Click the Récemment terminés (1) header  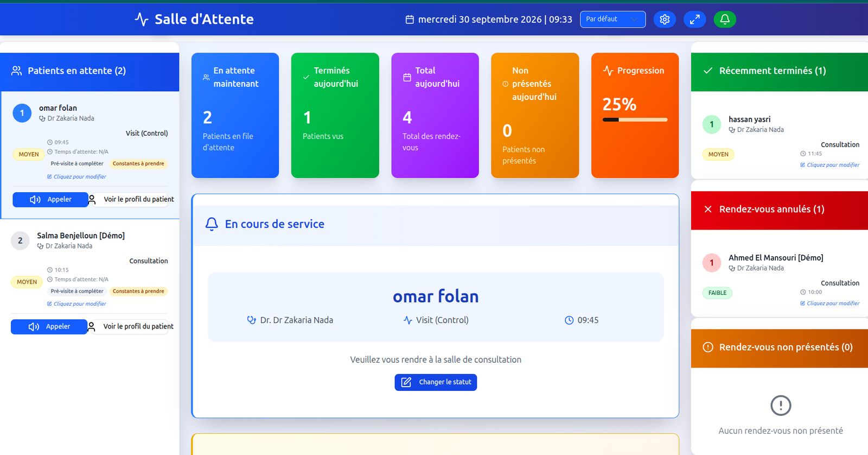780,72
